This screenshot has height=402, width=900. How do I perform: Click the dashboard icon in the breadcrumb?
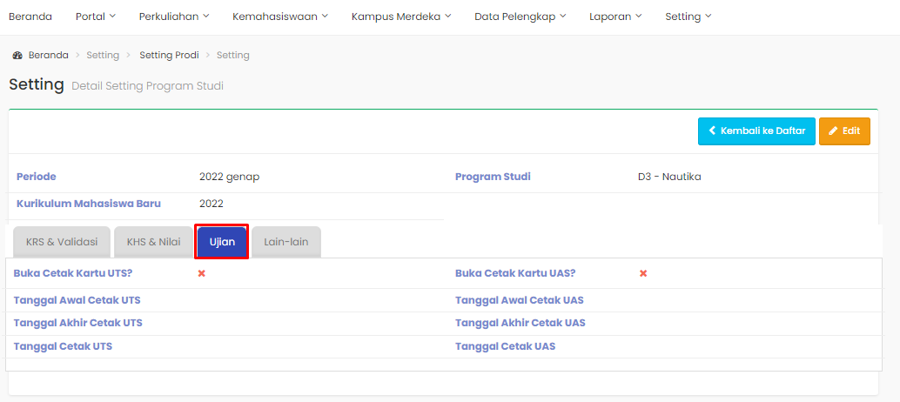coord(17,55)
